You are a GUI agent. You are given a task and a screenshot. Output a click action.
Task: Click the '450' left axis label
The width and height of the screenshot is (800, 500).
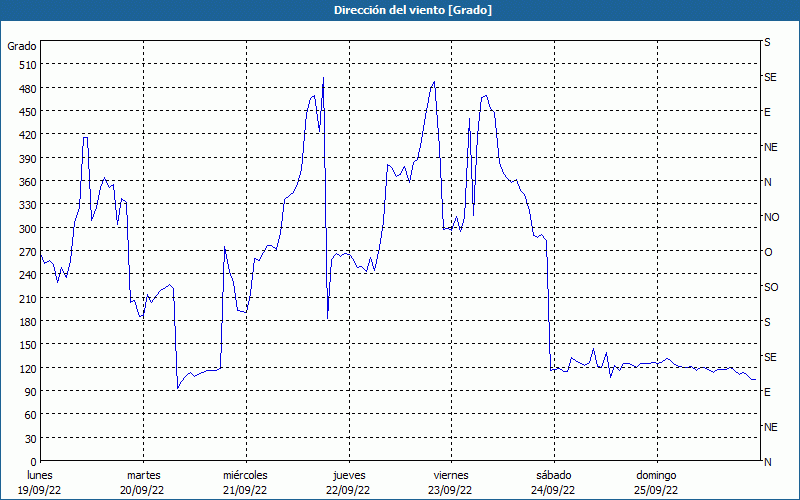coord(28,112)
